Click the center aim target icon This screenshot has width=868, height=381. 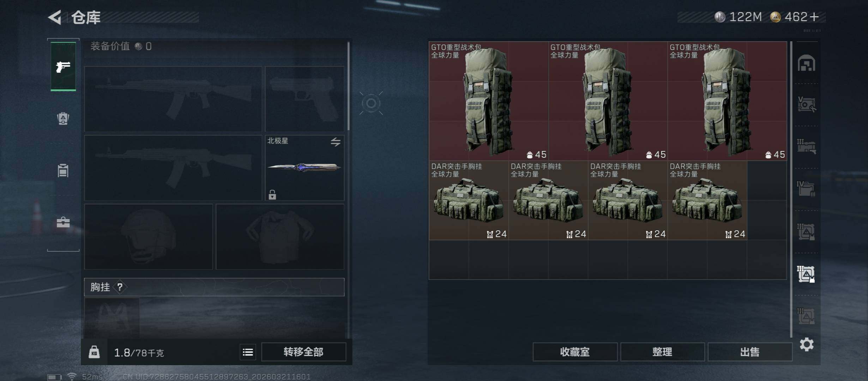pyautogui.click(x=371, y=103)
